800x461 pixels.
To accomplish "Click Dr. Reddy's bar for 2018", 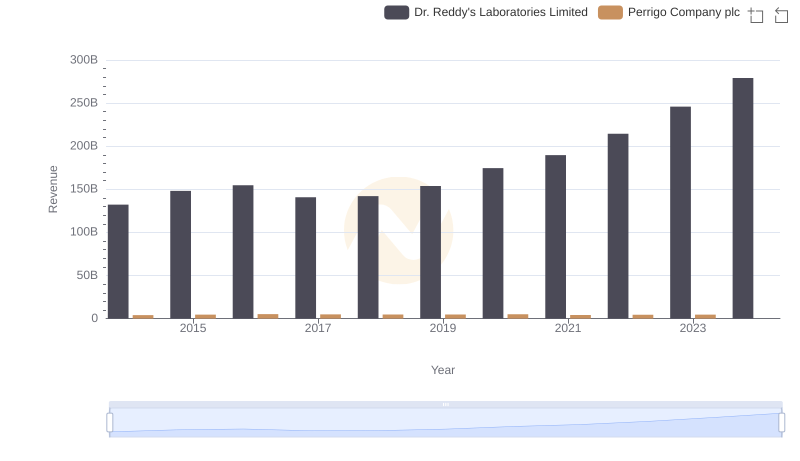I will pos(368,258).
